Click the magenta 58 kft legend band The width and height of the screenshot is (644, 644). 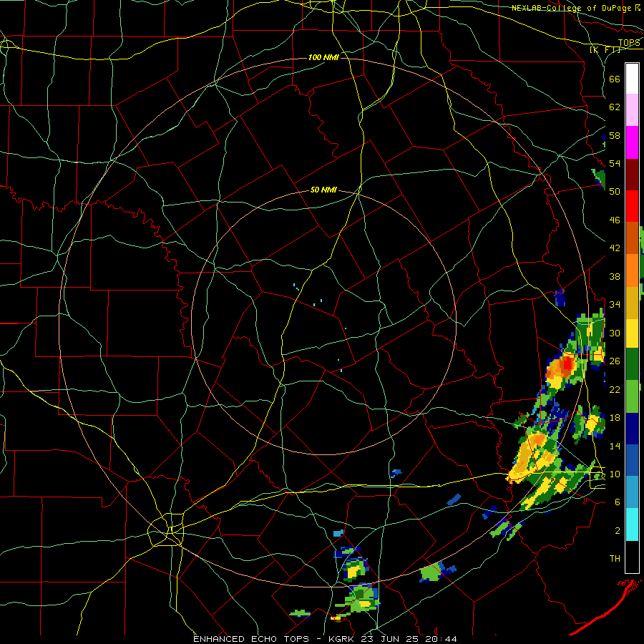[x=632, y=142]
